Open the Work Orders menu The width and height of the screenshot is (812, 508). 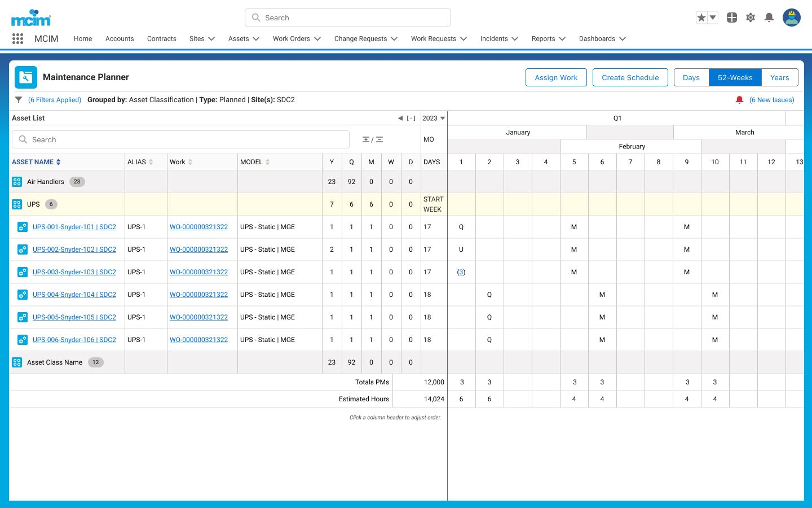[x=297, y=38]
